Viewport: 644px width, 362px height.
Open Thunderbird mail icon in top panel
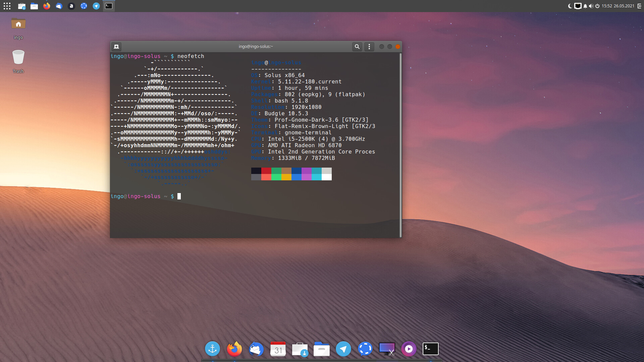tap(59, 6)
